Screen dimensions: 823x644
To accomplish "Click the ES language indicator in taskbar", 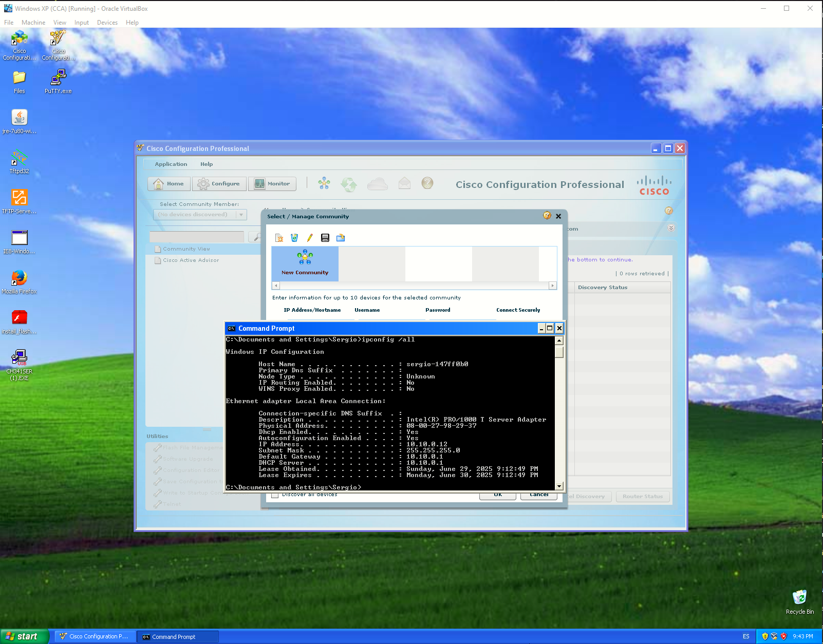I will (x=746, y=636).
